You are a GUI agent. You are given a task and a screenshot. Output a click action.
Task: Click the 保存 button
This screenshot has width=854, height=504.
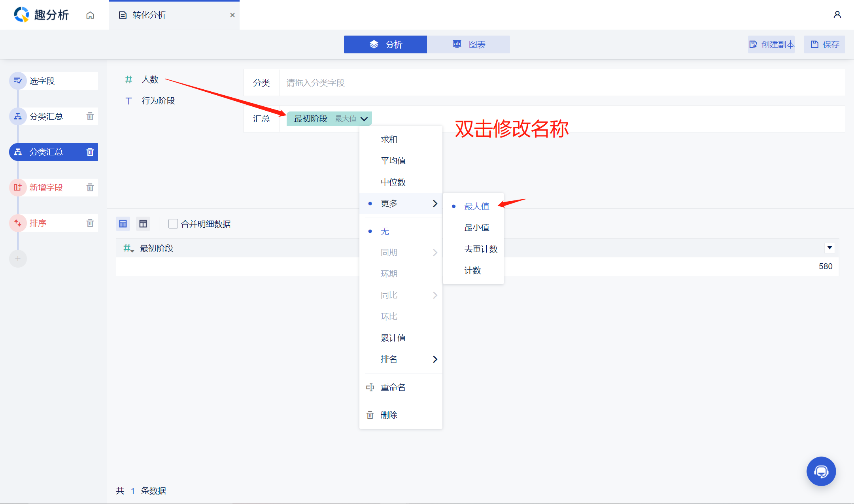click(824, 44)
